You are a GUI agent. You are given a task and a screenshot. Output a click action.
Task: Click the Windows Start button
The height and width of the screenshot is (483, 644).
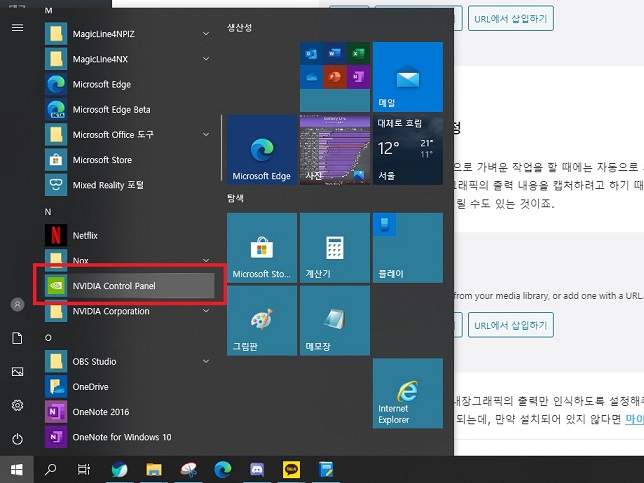[x=16, y=469]
